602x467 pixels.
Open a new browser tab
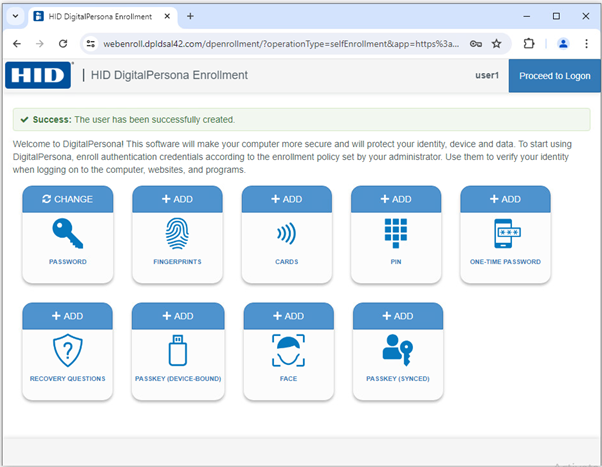(191, 17)
